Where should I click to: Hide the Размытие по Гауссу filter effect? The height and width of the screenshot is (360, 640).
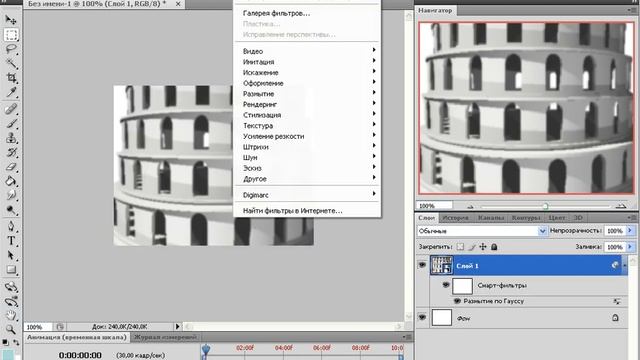tap(457, 301)
